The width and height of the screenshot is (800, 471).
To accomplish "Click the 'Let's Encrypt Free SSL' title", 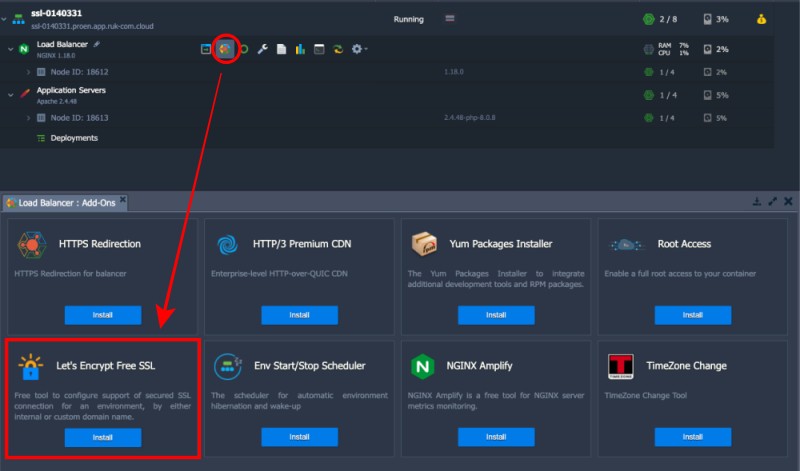I will (x=106, y=366).
